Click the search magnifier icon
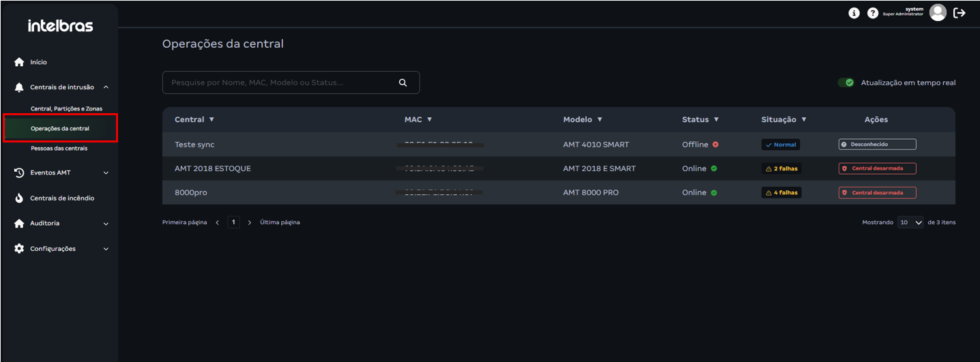The width and height of the screenshot is (980, 362). click(x=403, y=82)
